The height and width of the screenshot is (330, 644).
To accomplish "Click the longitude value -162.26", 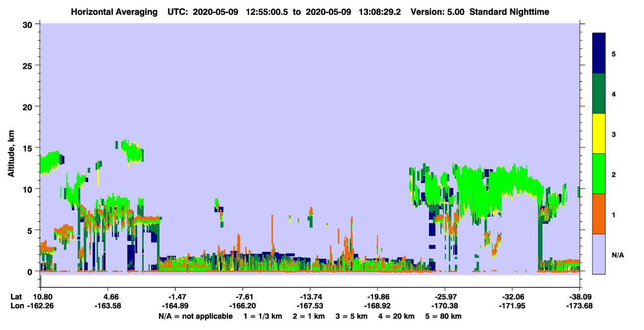I will coord(40,306).
